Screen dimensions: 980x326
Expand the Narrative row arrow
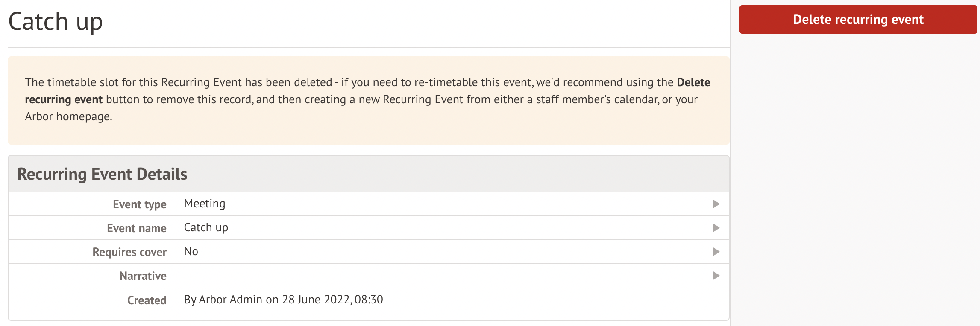(x=716, y=276)
